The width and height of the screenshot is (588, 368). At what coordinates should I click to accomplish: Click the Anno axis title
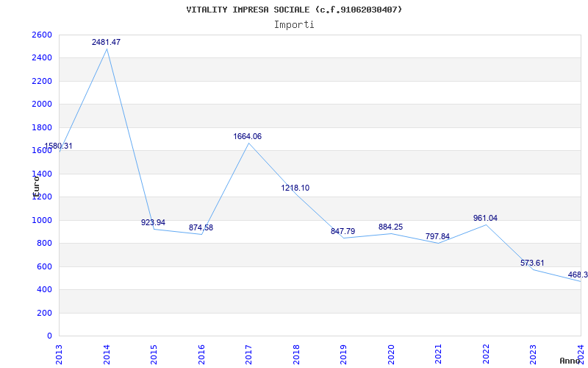[570, 361]
